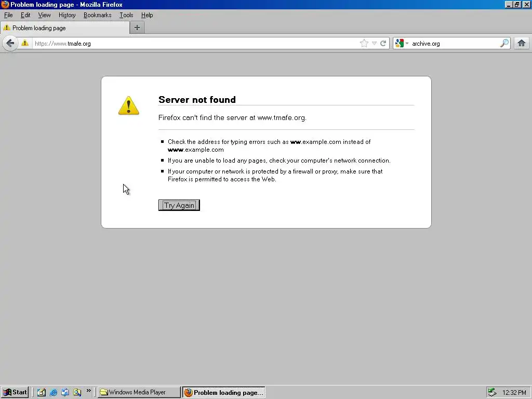Select the Problem loading page tab

(64, 28)
